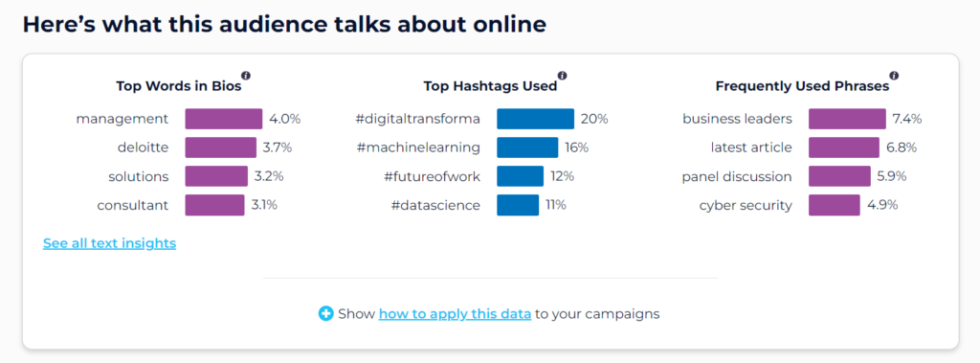The width and height of the screenshot is (980, 363).
Task: Select the #digitaltransforma blue bar
Action: [536, 119]
